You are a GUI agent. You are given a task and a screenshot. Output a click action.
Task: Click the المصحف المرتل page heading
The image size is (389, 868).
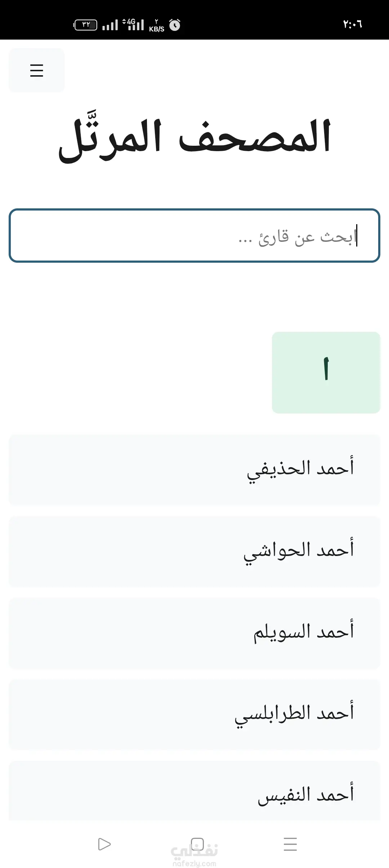coord(194,137)
